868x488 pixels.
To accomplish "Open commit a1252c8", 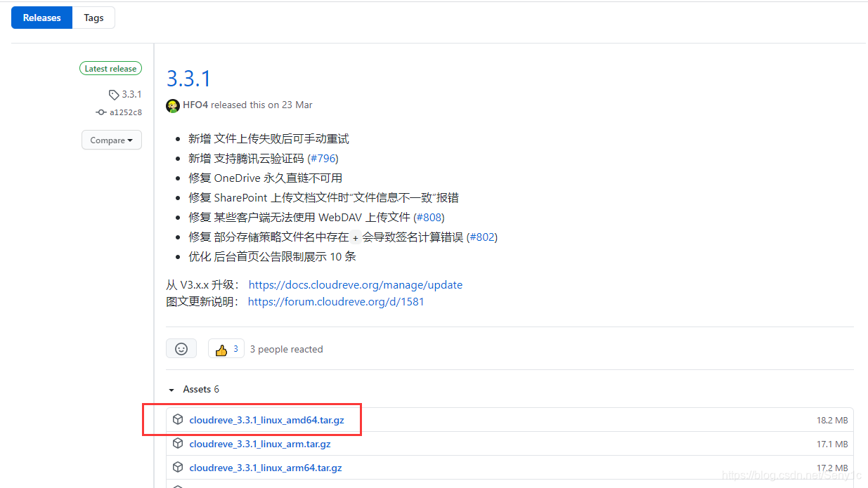I will 126,112.
